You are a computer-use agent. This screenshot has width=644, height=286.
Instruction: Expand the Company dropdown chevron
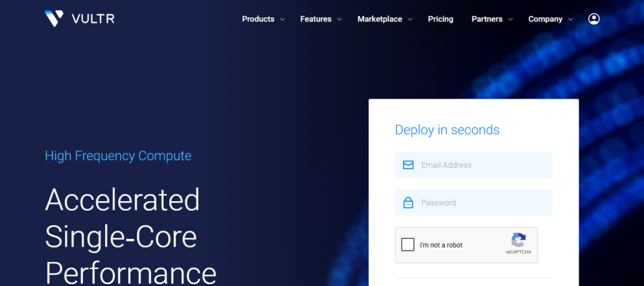[570, 19]
